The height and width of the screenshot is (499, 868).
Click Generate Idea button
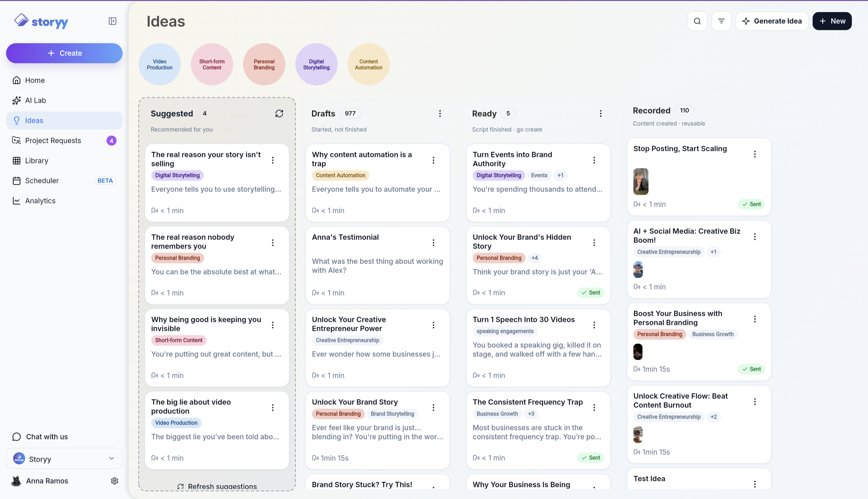[772, 21]
